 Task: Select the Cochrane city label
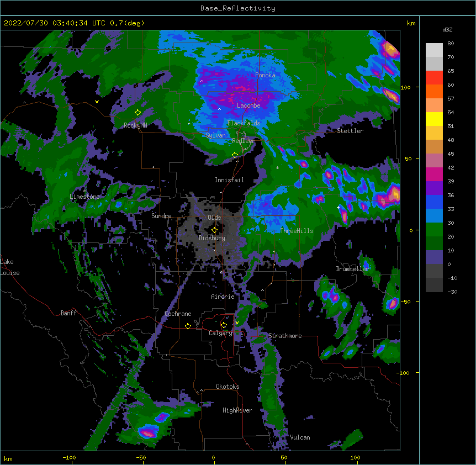click(x=178, y=314)
